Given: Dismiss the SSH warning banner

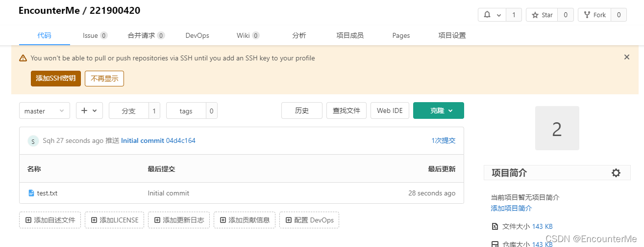Looking at the screenshot, I should (x=626, y=57).
